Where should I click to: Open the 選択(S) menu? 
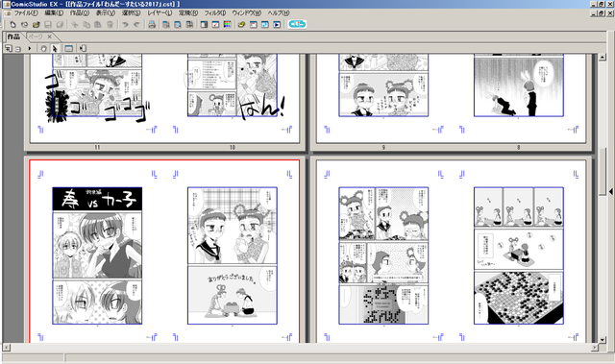click(131, 12)
